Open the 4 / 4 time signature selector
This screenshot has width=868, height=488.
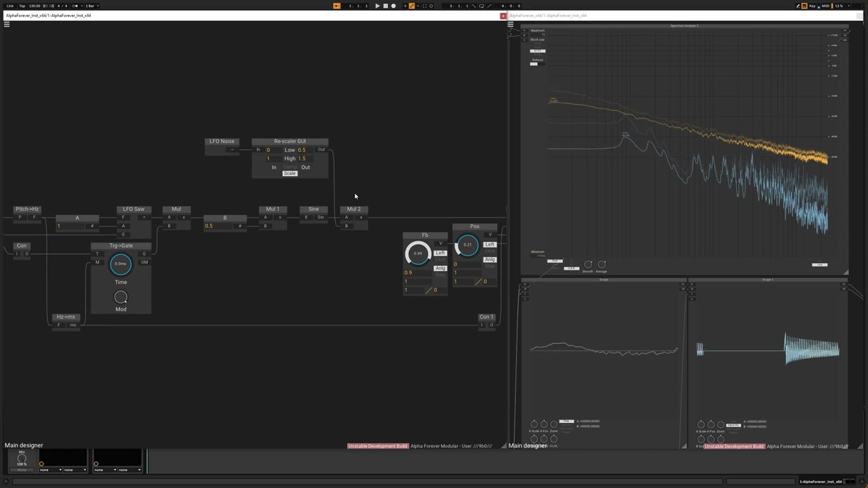pyautogui.click(x=62, y=5)
